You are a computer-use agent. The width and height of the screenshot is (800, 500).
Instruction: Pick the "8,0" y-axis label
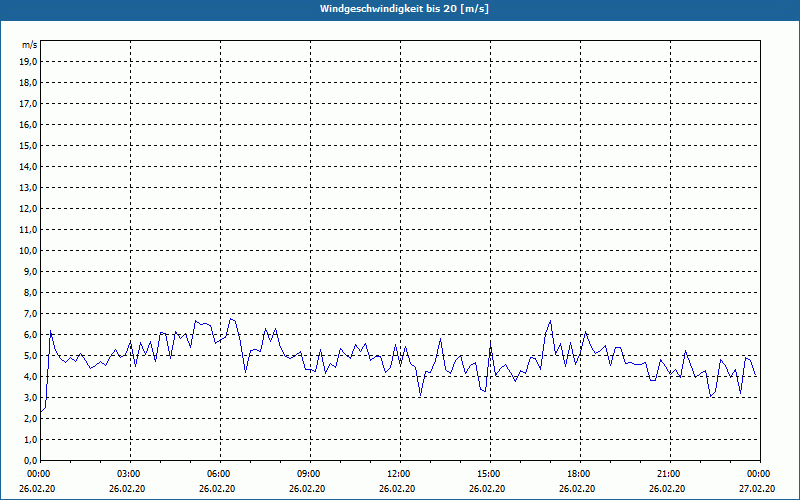click(x=30, y=292)
